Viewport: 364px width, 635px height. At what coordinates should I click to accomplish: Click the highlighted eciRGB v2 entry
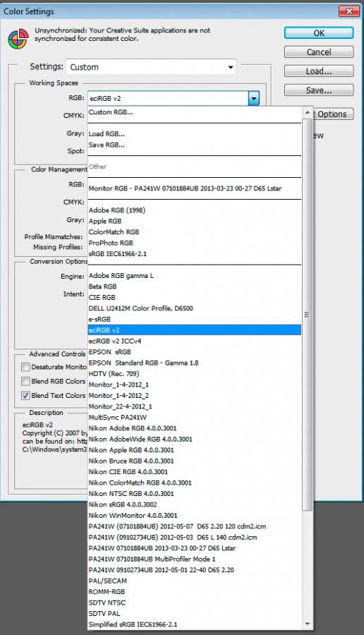click(x=195, y=330)
